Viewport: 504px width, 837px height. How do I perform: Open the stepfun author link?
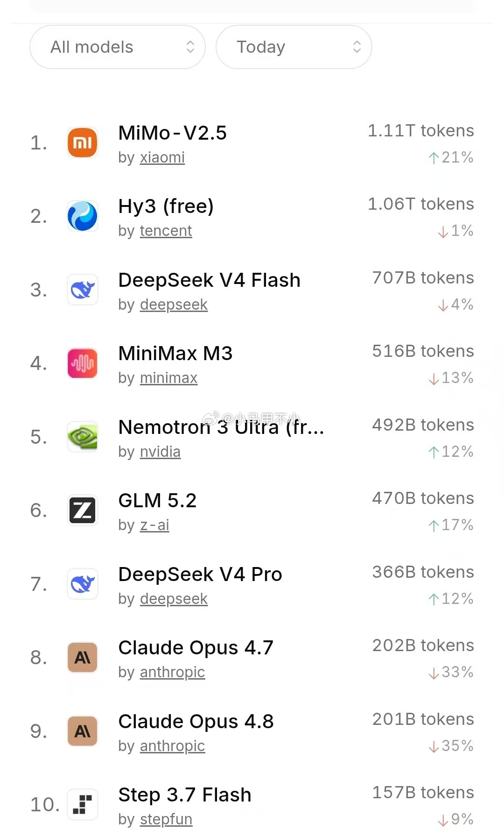coord(166,820)
